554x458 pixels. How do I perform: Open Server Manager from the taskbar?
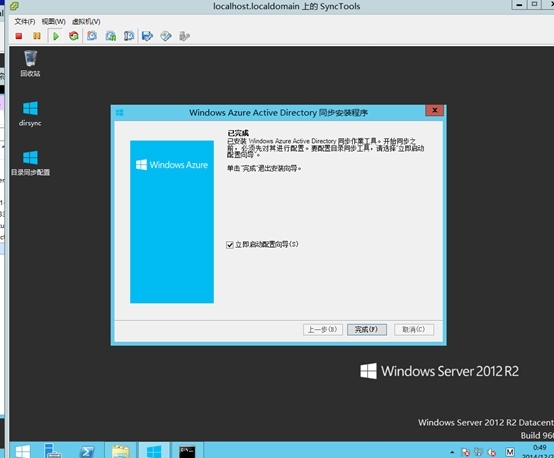(53, 451)
